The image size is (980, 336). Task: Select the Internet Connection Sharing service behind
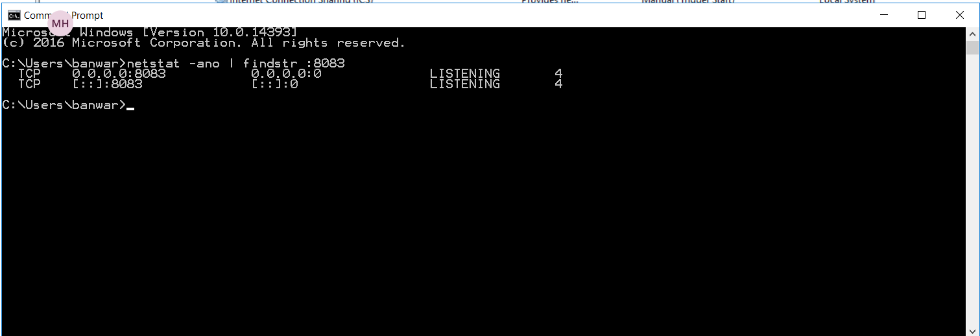(295, 1)
